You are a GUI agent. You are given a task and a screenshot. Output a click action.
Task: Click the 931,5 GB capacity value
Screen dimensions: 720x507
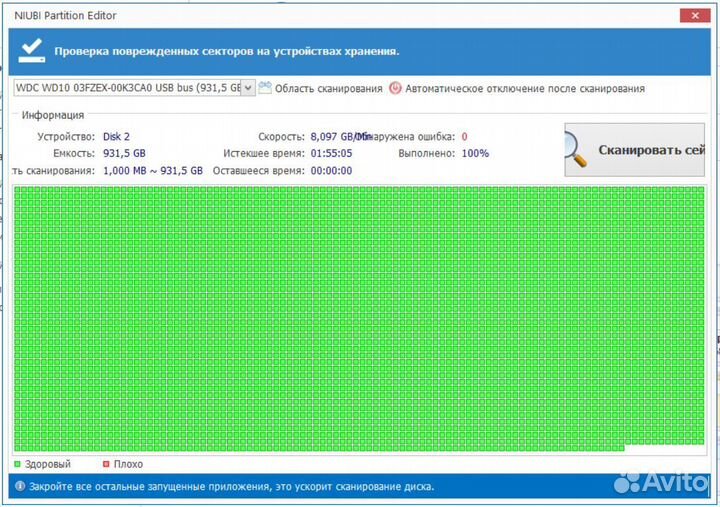click(x=124, y=153)
